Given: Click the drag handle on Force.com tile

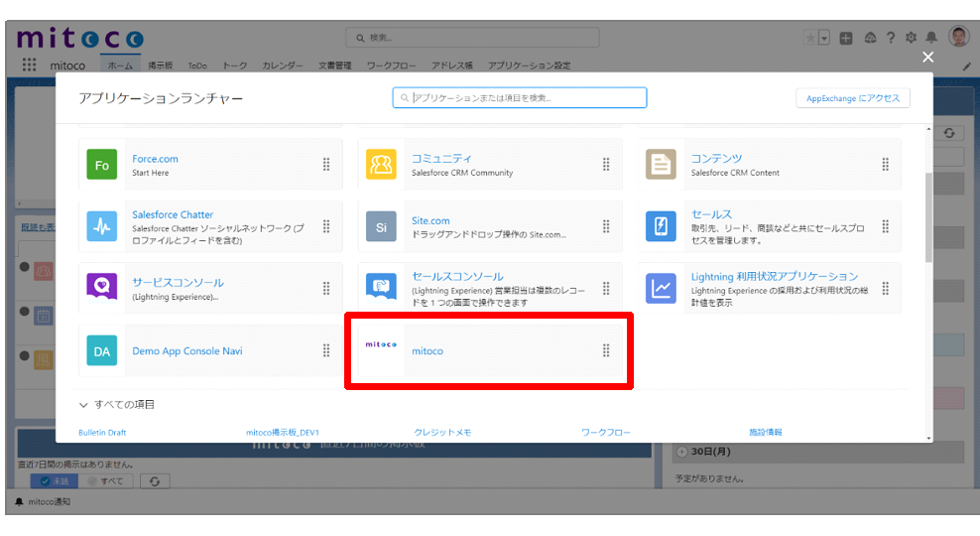Looking at the screenshot, I should tap(326, 165).
